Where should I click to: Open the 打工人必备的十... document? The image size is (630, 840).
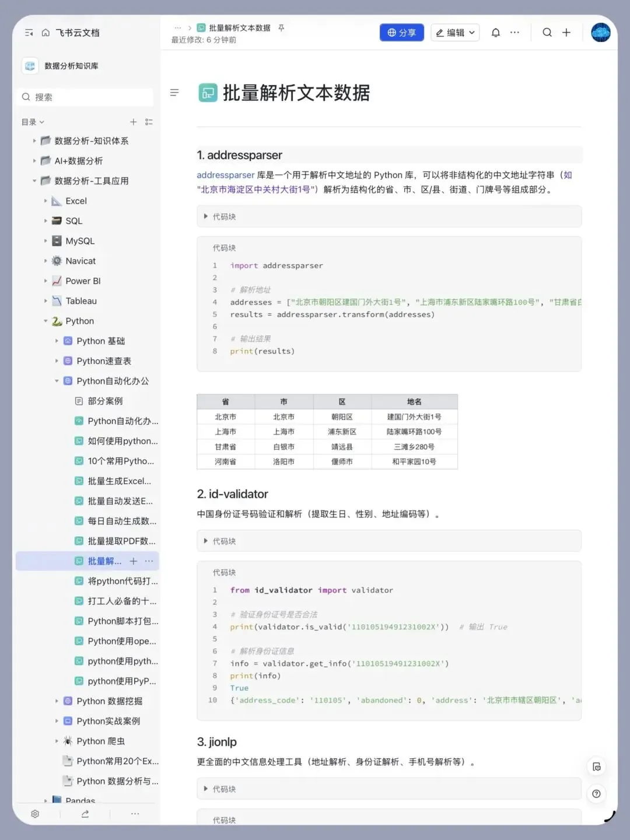122,601
